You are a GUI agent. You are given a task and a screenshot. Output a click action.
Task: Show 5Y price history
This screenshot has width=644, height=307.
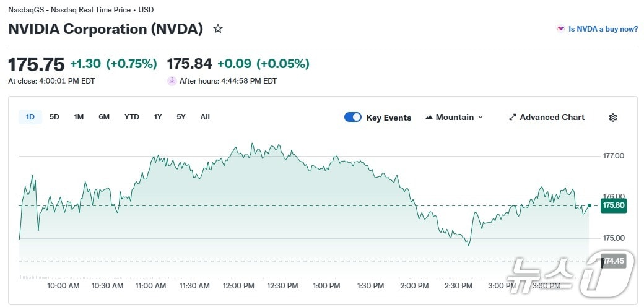(x=181, y=117)
